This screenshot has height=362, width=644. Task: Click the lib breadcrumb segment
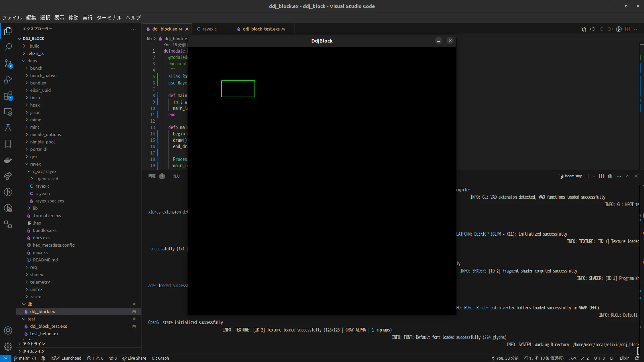click(149, 39)
